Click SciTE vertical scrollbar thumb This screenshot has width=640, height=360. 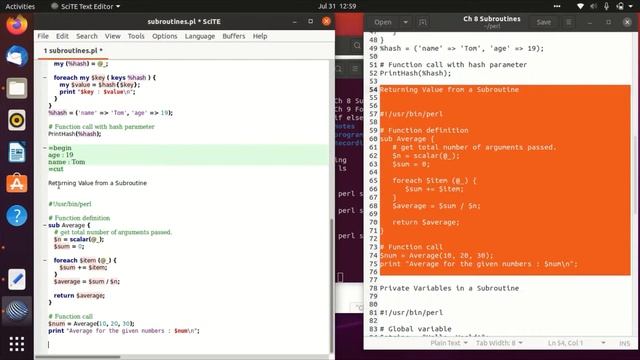pyautogui.click(x=331, y=286)
